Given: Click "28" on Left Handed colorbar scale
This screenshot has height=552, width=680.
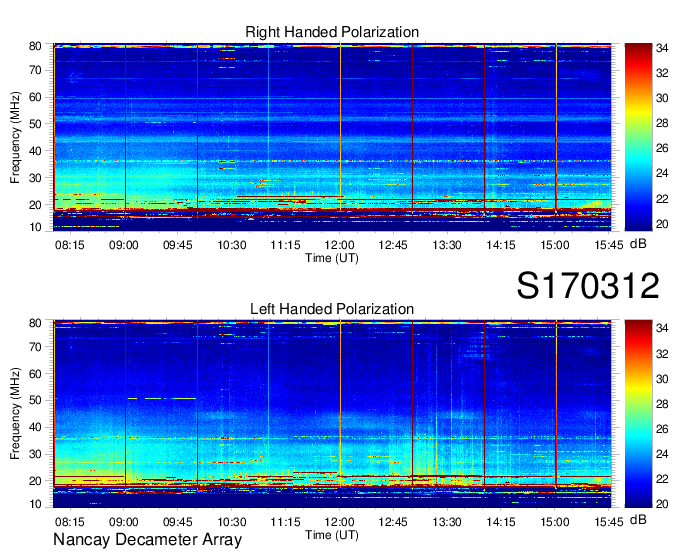Looking at the screenshot, I should click(662, 404).
